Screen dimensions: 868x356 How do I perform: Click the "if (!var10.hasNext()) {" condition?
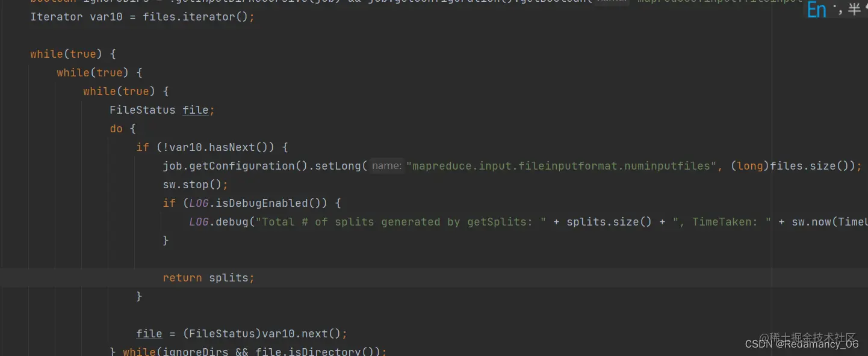[x=212, y=147]
